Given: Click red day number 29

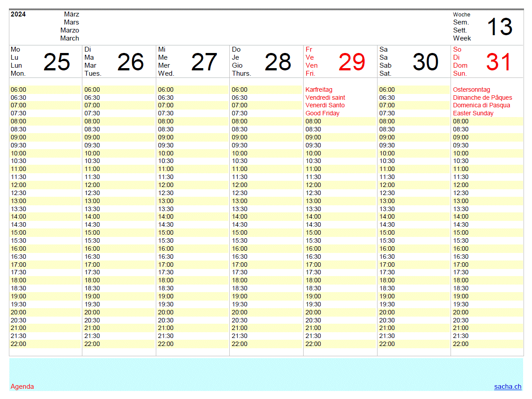Looking at the screenshot, I should click(352, 62).
